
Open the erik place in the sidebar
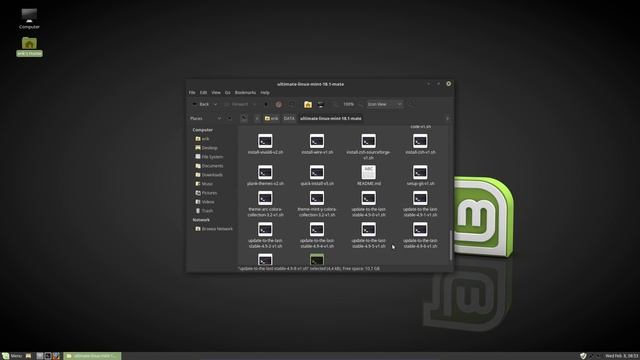click(x=202, y=139)
